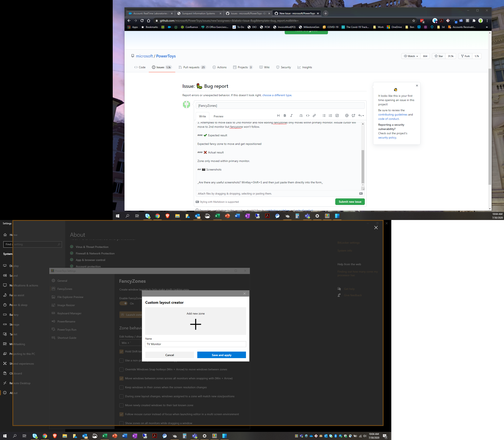Click the Add new zone plus icon
Viewport: 504px width, 440px height.
195,324
